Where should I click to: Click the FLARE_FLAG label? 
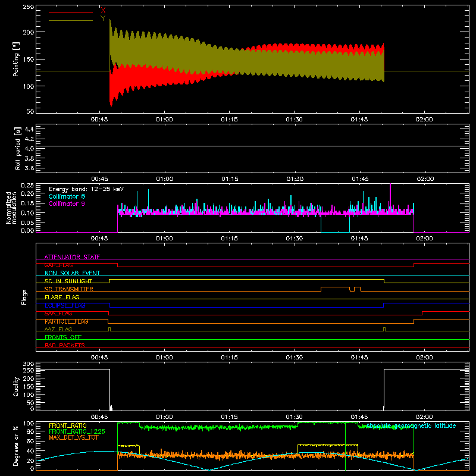pos(62,297)
